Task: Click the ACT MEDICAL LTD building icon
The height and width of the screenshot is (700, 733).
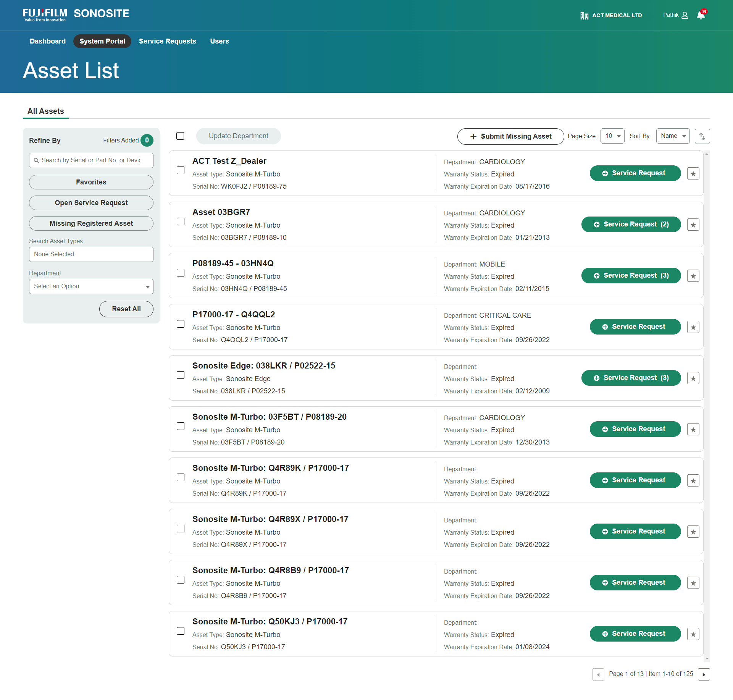Action: (584, 16)
